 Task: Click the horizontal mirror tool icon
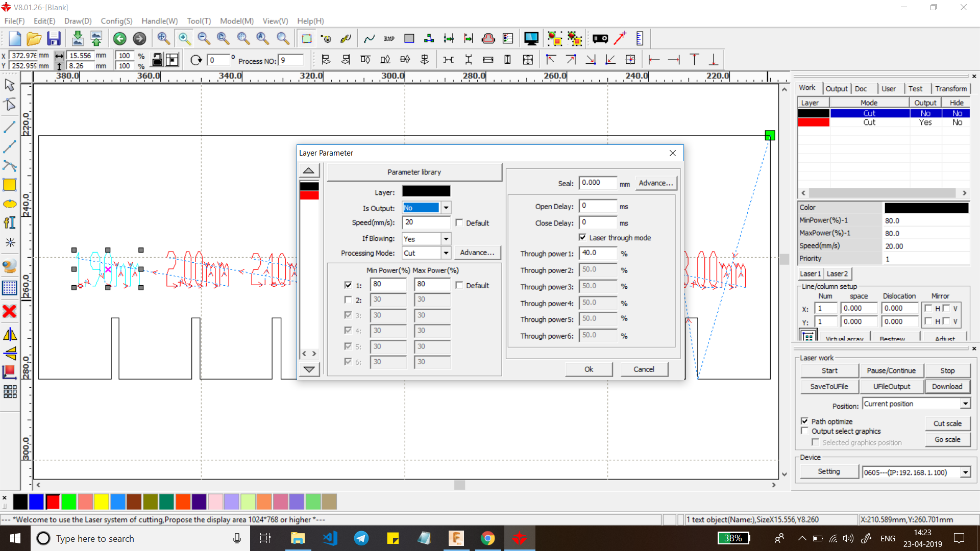pos(10,335)
